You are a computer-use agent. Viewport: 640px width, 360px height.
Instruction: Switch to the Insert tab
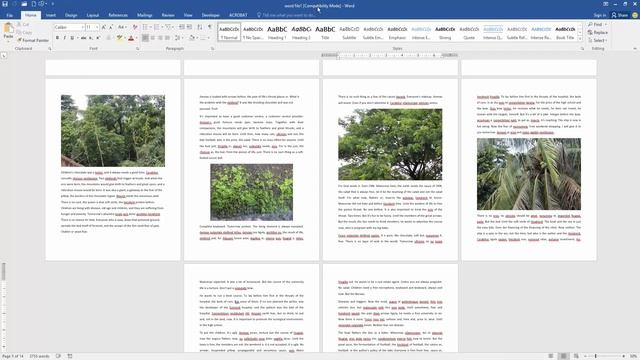[x=51, y=15]
